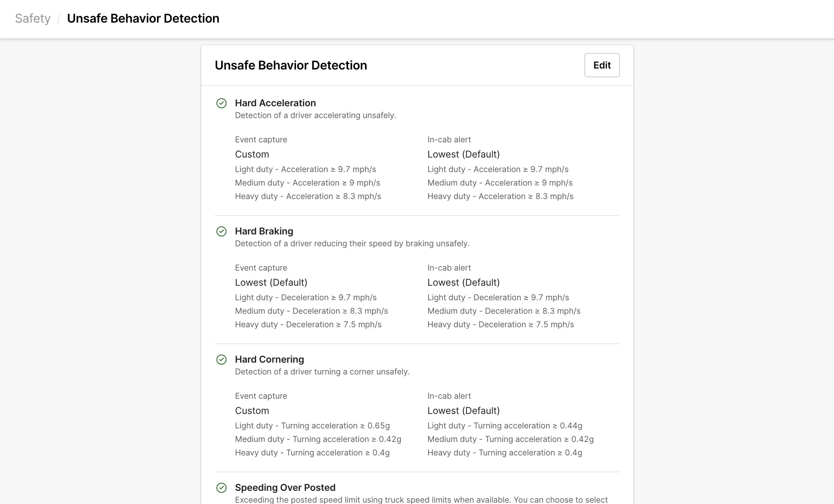Click the Light duty acceleration threshold text
Image resolution: width=834 pixels, height=504 pixels.
tap(305, 169)
